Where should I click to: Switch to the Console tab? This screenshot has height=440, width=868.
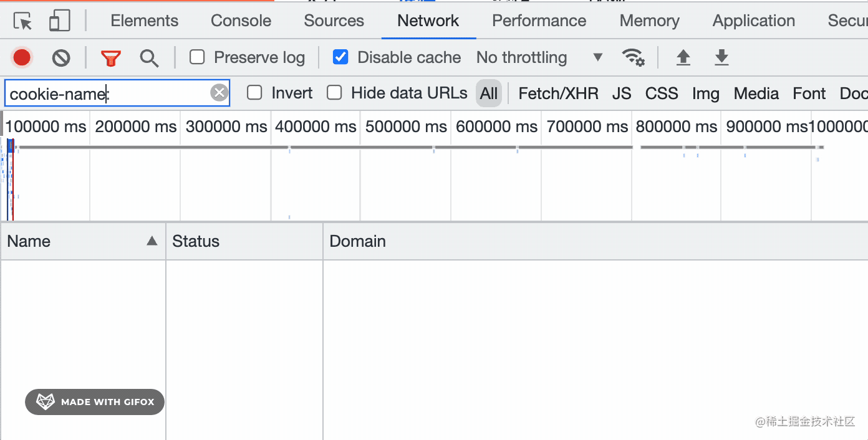(x=241, y=21)
